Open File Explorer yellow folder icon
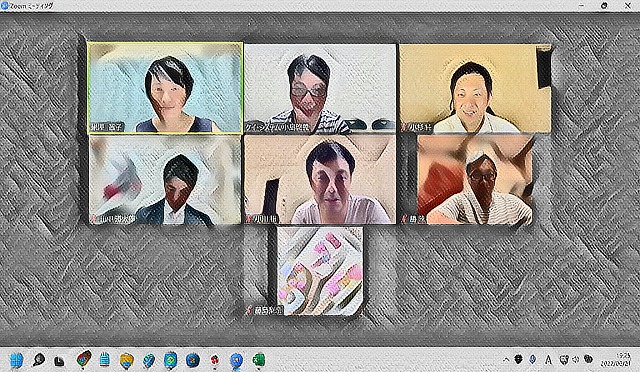640x372 pixels. (x=127, y=360)
